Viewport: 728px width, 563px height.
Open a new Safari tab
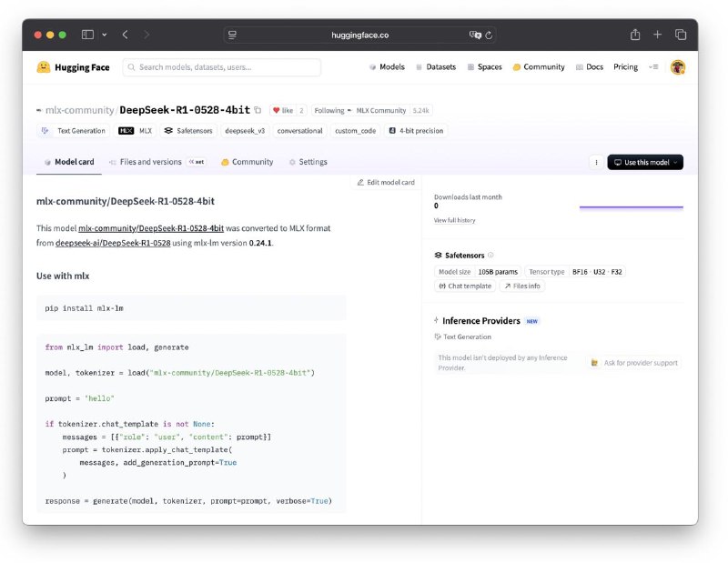coord(657,35)
